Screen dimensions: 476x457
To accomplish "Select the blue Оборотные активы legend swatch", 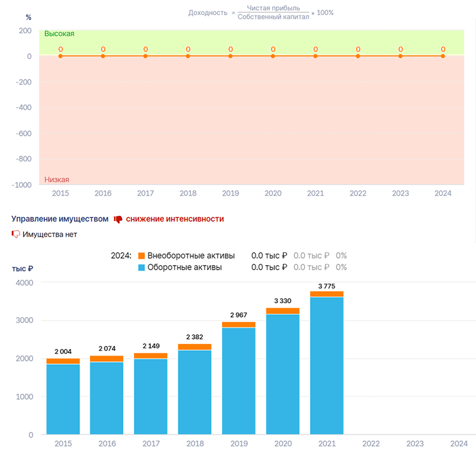I will point(142,268).
